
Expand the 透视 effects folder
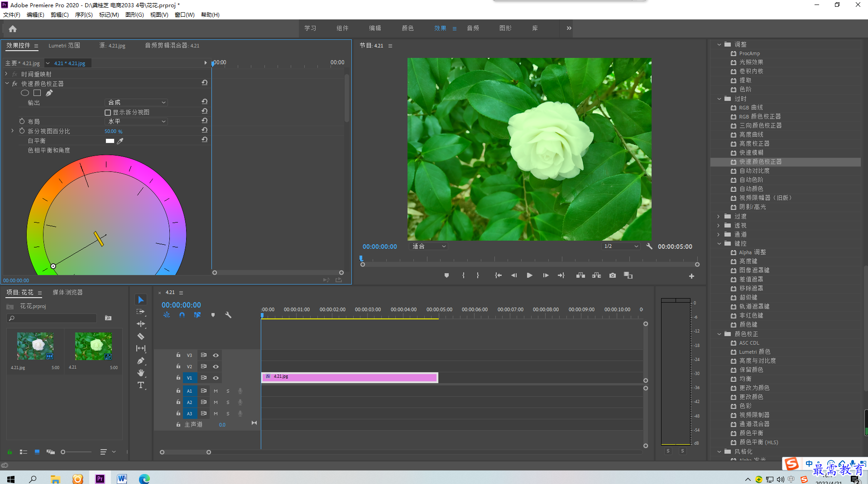pyautogui.click(x=719, y=225)
